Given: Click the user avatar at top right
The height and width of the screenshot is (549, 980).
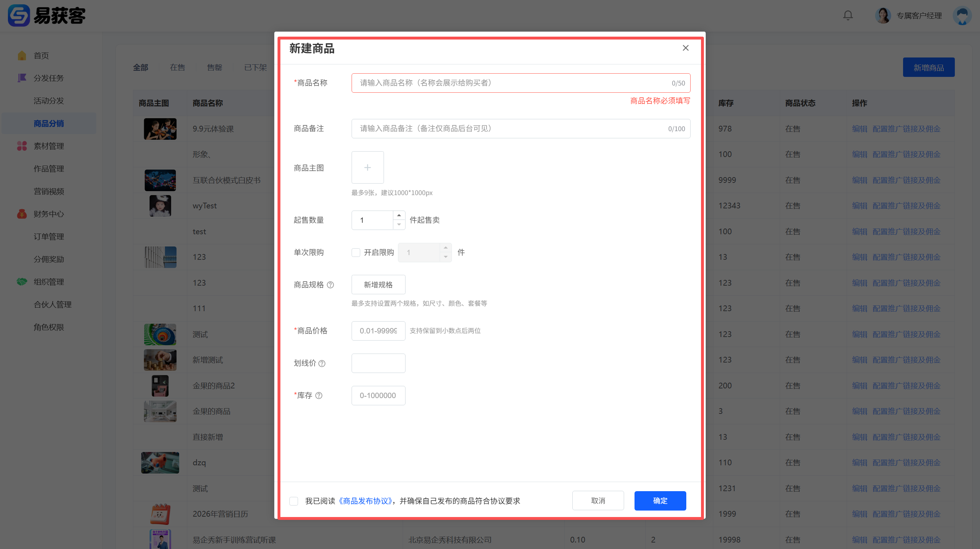Looking at the screenshot, I should 962,15.
